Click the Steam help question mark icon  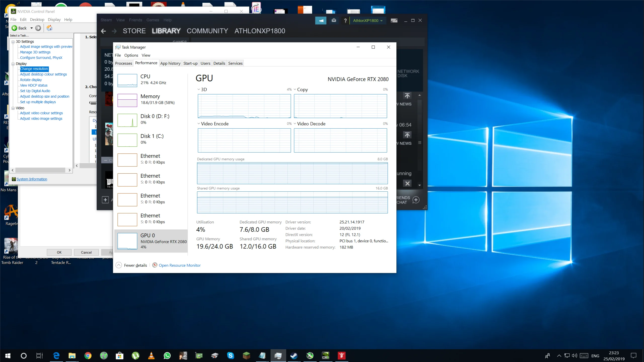click(x=345, y=21)
